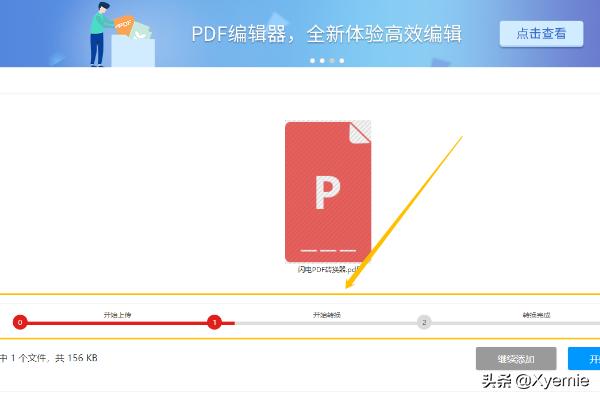Click the 开始转换 step label
This screenshot has width=600, height=400.
327,314
